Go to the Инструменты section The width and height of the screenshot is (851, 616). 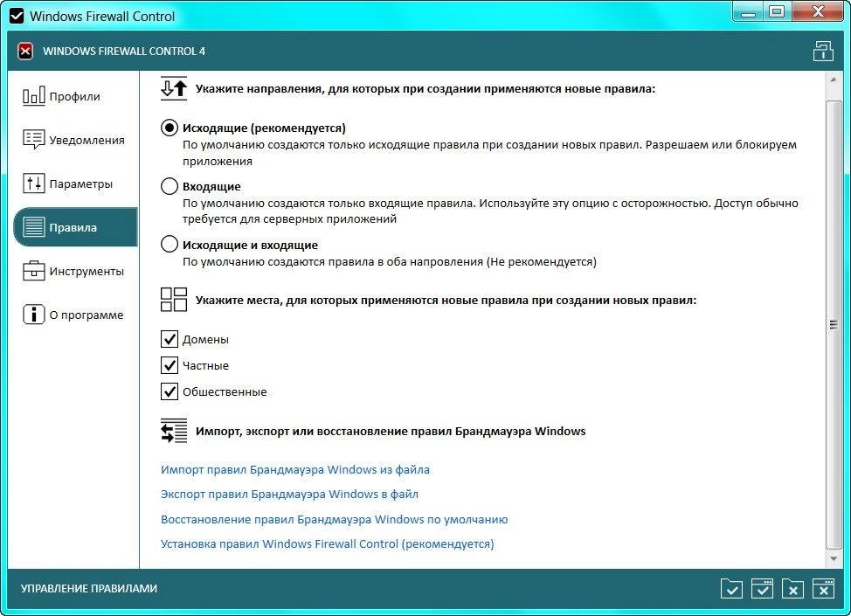(x=75, y=270)
